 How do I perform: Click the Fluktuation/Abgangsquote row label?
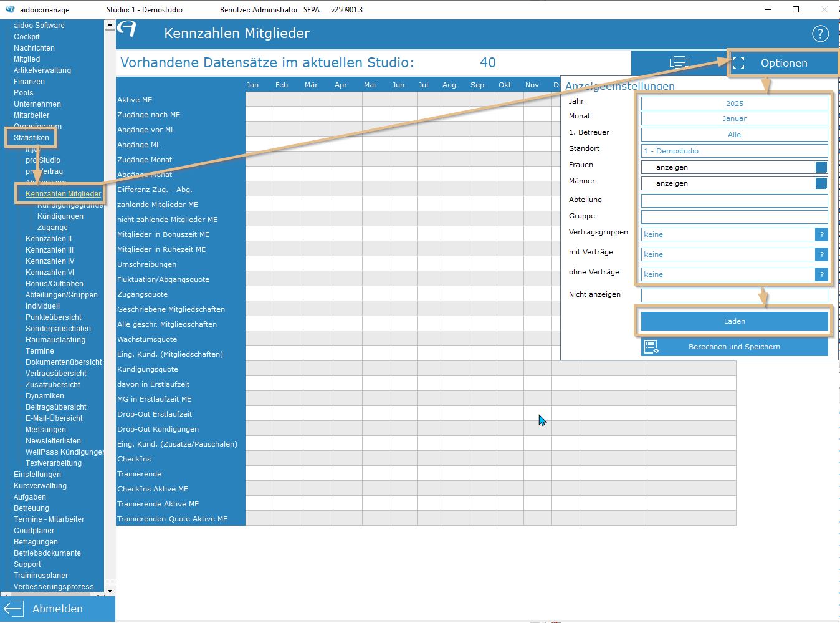(x=163, y=279)
